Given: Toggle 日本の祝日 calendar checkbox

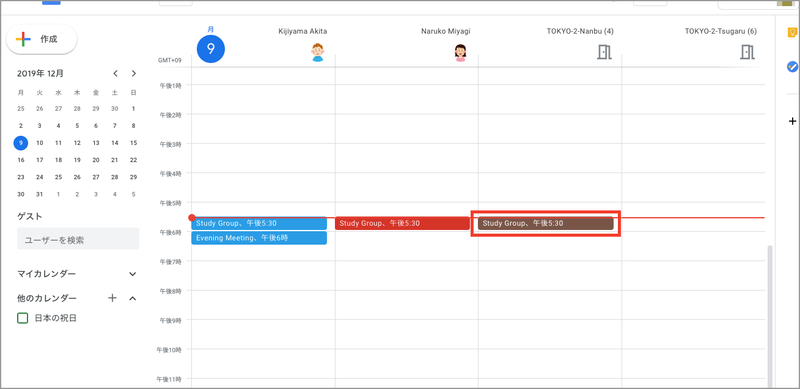Looking at the screenshot, I should pyautogui.click(x=22, y=318).
